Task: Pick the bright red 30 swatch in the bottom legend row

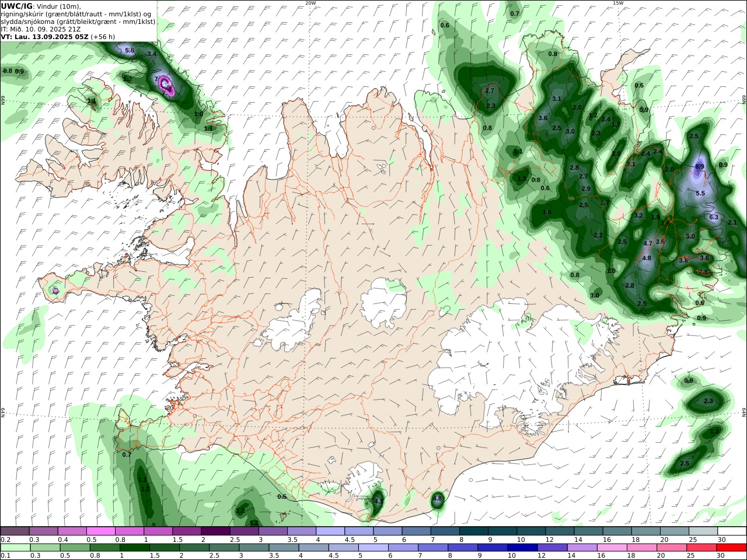Action: click(x=731, y=548)
